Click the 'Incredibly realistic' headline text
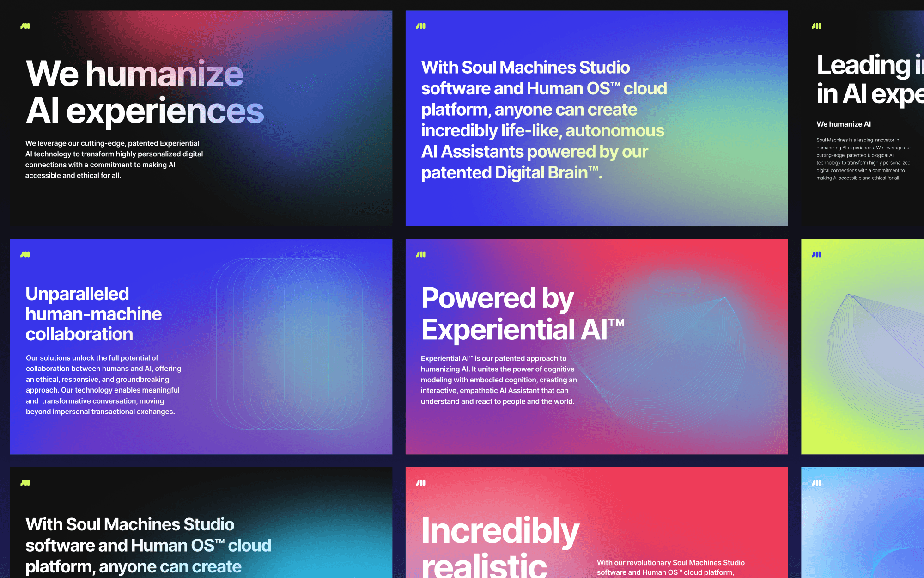This screenshot has height=578, width=924. (500, 546)
